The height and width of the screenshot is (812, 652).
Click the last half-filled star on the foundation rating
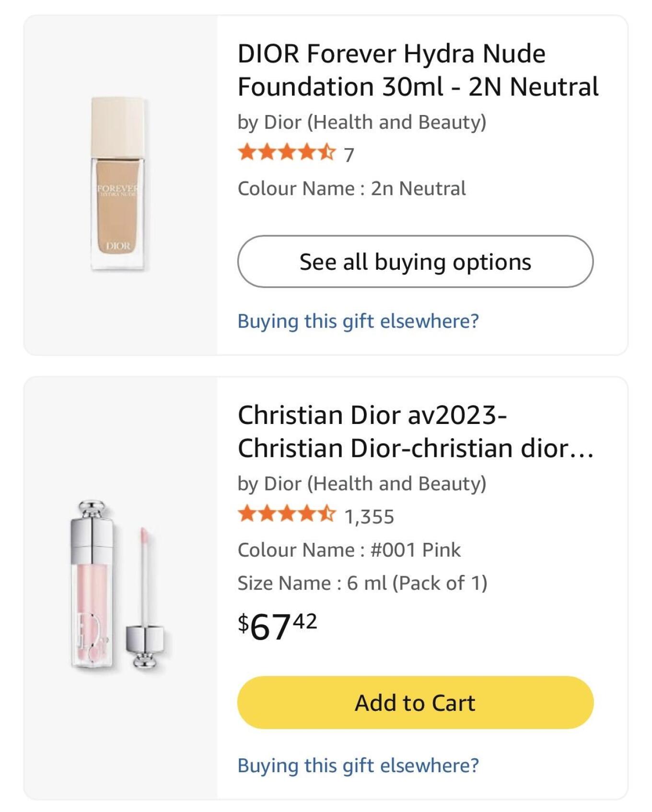point(326,153)
